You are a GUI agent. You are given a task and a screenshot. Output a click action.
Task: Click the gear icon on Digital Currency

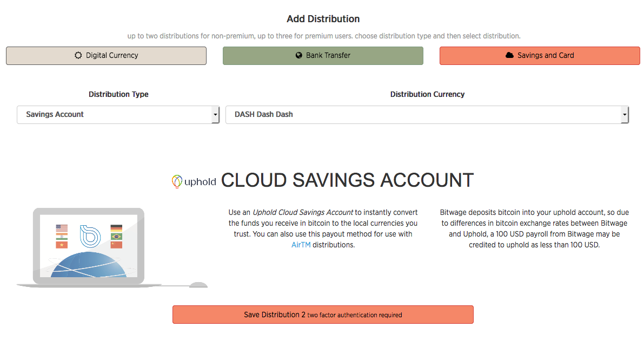pos(78,55)
